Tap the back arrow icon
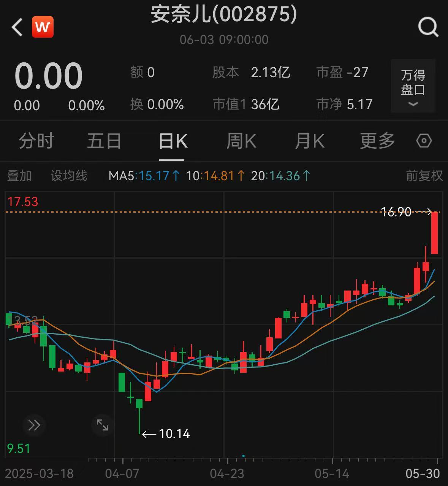Image resolution: width=448 pixels, height=486 pixels. click(x=17, y=27)
